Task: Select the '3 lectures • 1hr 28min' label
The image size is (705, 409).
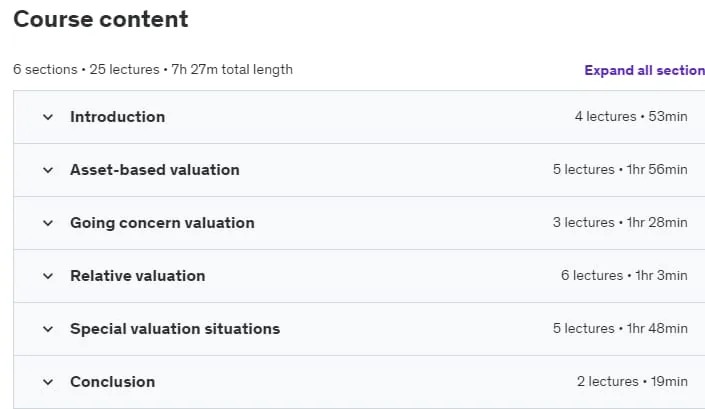Action: pos(620,222)
